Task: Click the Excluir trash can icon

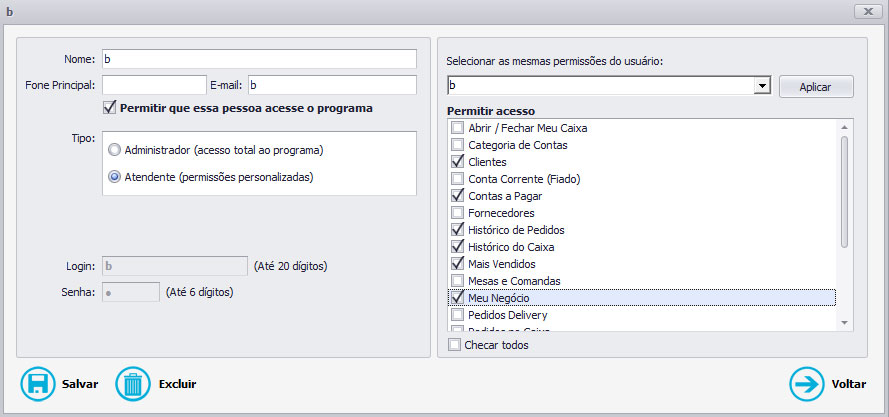Action: (x=133, y=384)
